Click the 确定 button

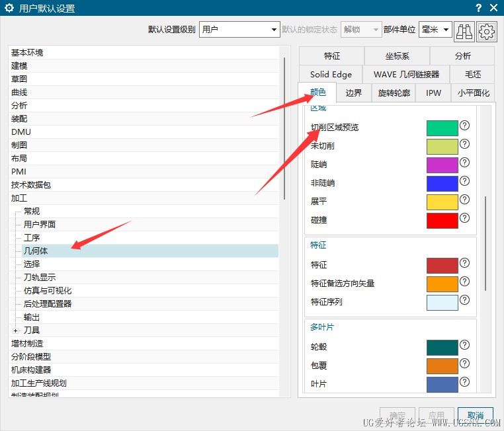point(398,415)
